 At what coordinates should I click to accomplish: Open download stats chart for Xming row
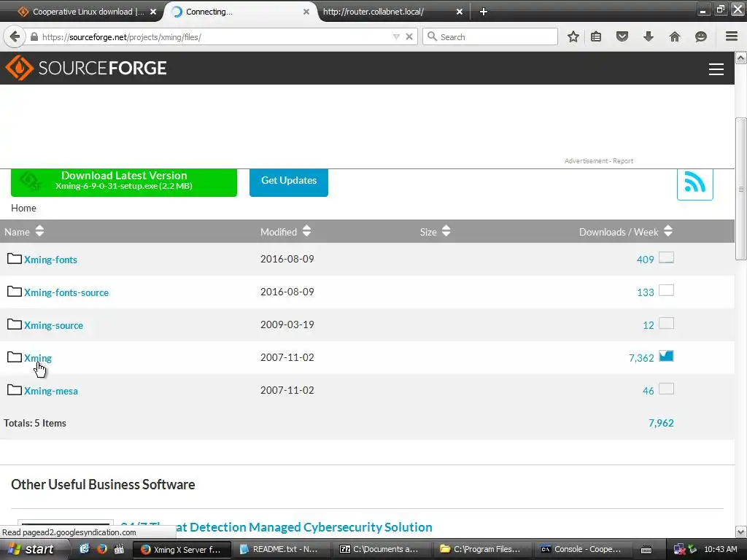pyautogui.click(x=666, y=356)
